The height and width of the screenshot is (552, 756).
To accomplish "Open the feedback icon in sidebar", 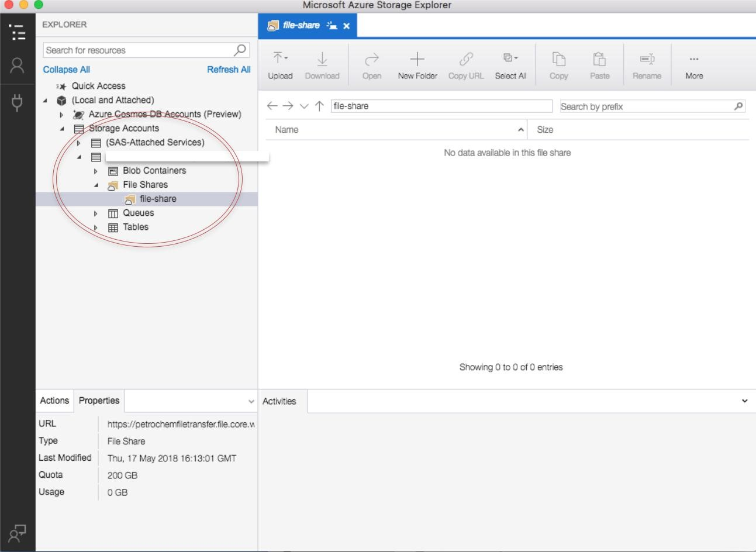I will tap(18, 533).
